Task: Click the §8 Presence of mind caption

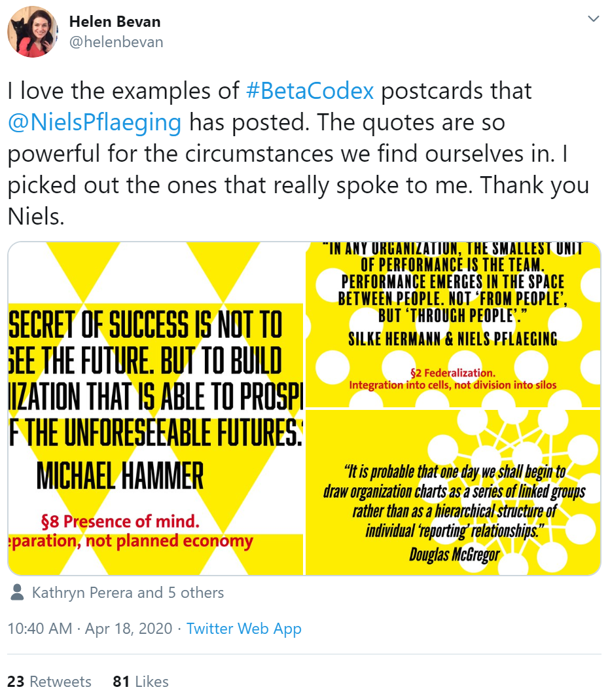Action: (x=120, y=521)
